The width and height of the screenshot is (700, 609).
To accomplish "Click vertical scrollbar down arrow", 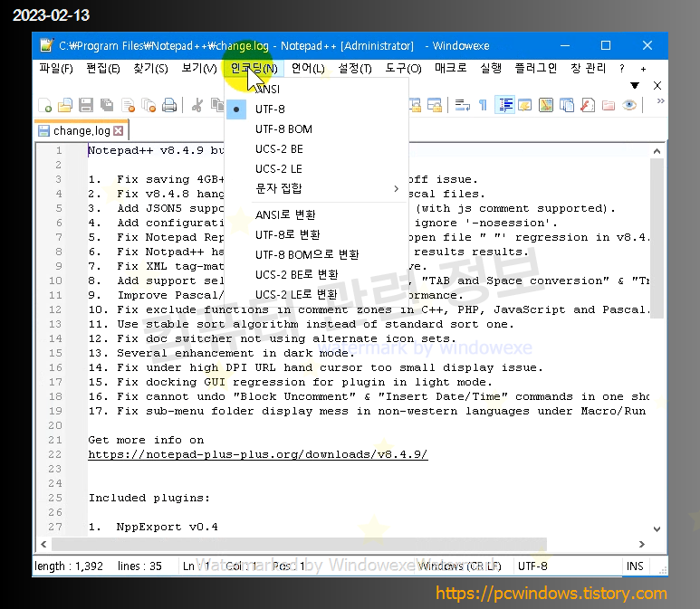I will coord(657,529).
